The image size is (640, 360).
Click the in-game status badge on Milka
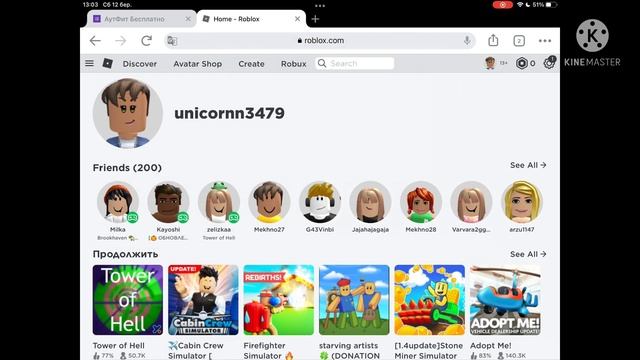pos(133,218)
